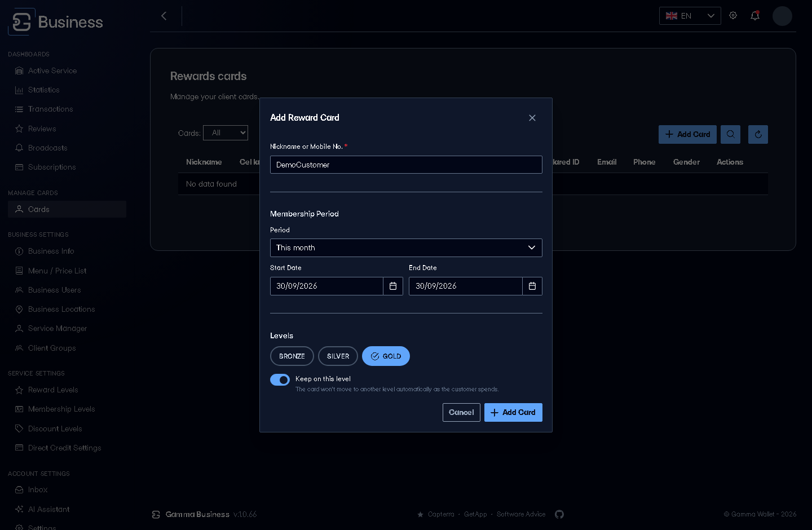Click the Start Date input field
Image resolution: width=812 pixels, height=530 pixels.
[x=326, y=286]
